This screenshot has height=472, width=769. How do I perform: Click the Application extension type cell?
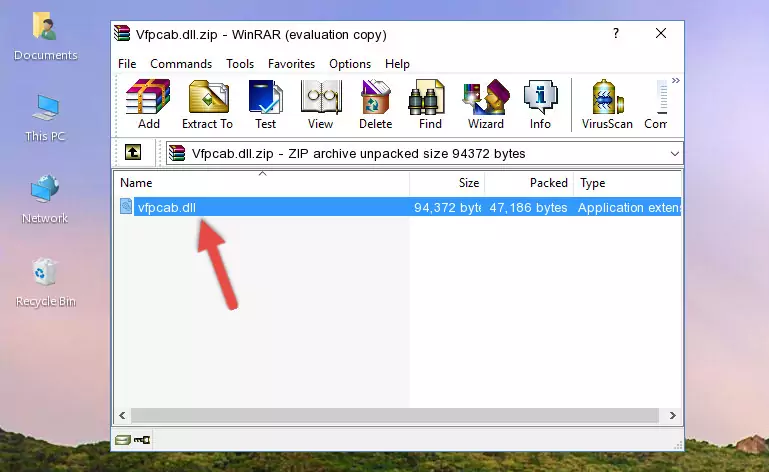pos(629,208)
